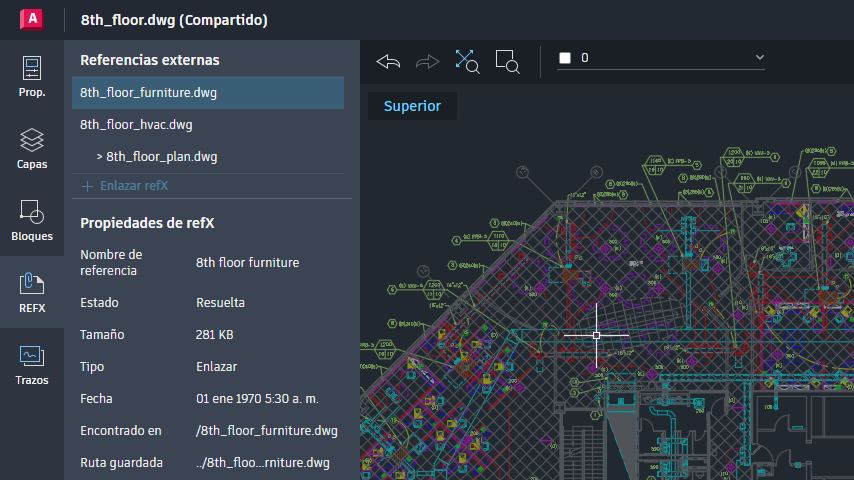854x480 pixels.
Task: Click the size value '281 KB'
Action: [x=215, y=335]
